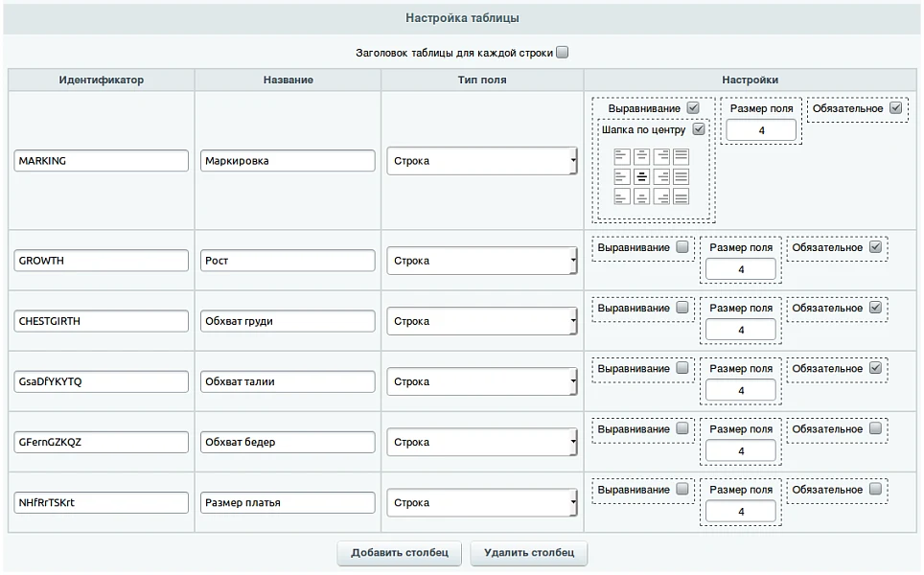Select middle-left alignment icon for MARKING
924x575 pixels.
(x=622, y=176)
